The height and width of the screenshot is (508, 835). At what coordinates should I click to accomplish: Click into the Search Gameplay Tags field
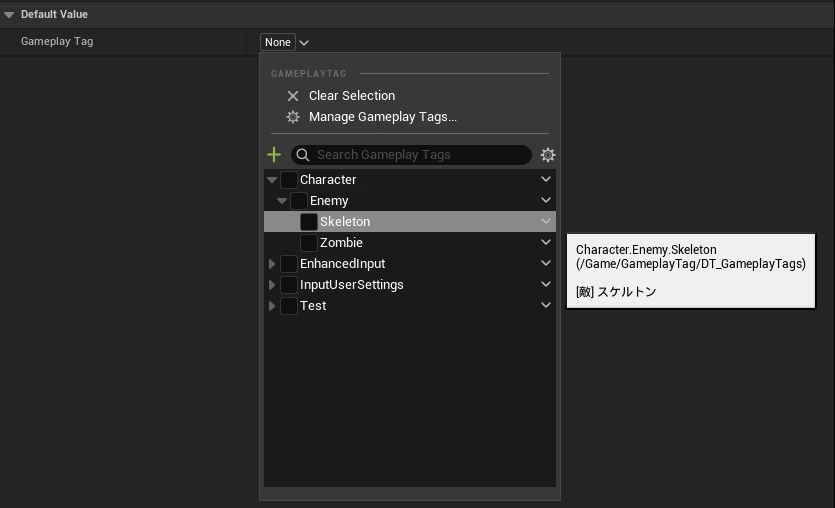(420, 155)
